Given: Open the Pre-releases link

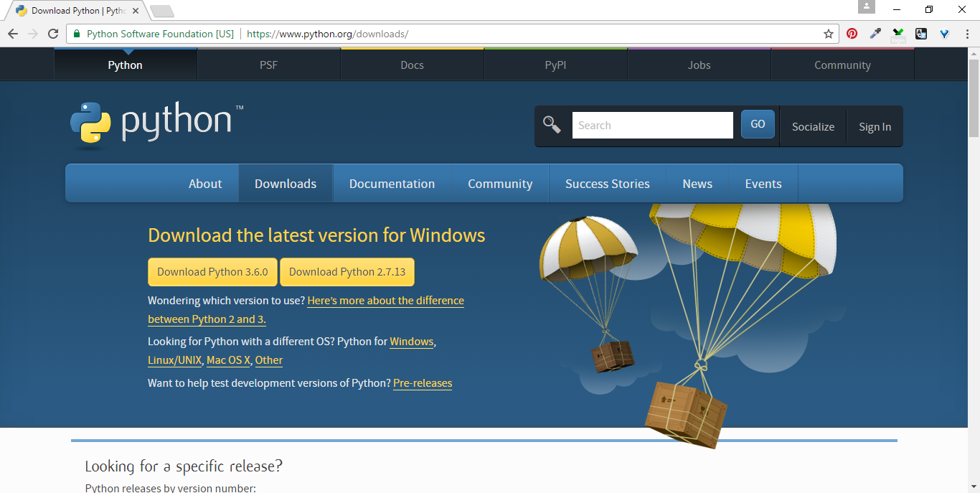Looking at the screenshot, I should pos(423,383).
